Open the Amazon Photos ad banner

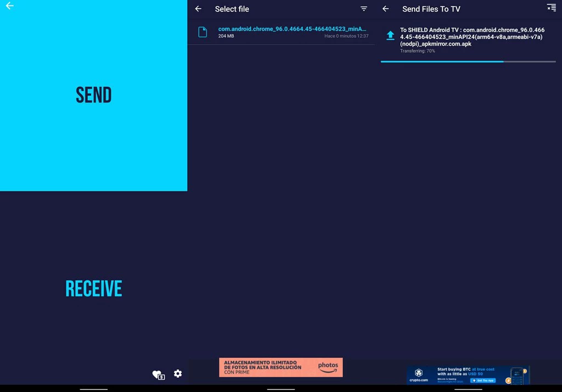pos(280,367)
